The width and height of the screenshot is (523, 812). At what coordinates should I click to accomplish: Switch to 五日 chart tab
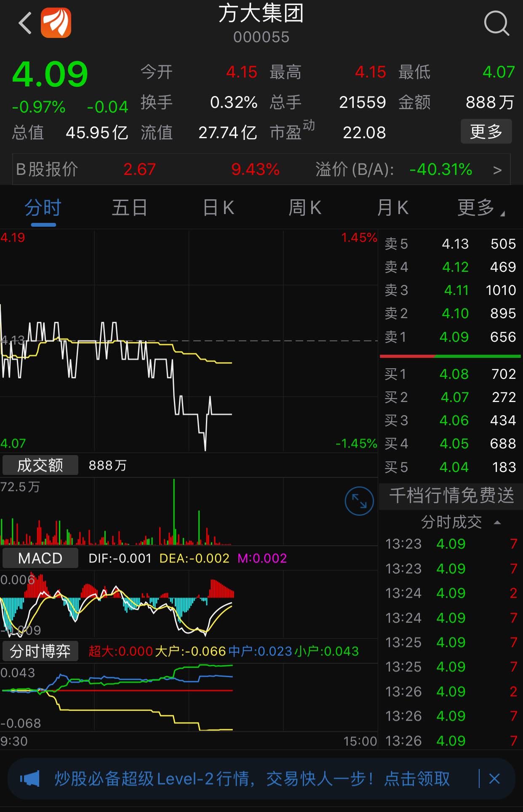129,208
